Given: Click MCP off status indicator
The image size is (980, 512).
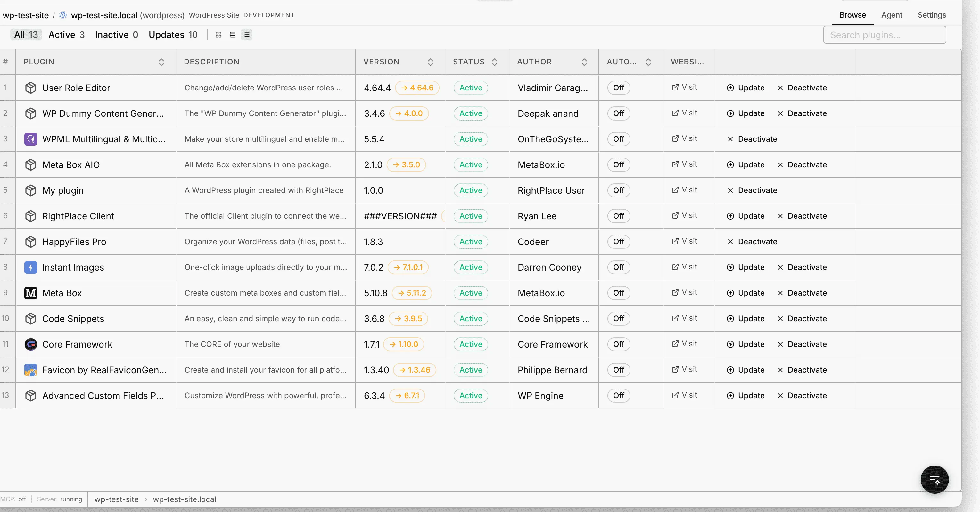Looking at the screenshot, I should tap(13, 499).
